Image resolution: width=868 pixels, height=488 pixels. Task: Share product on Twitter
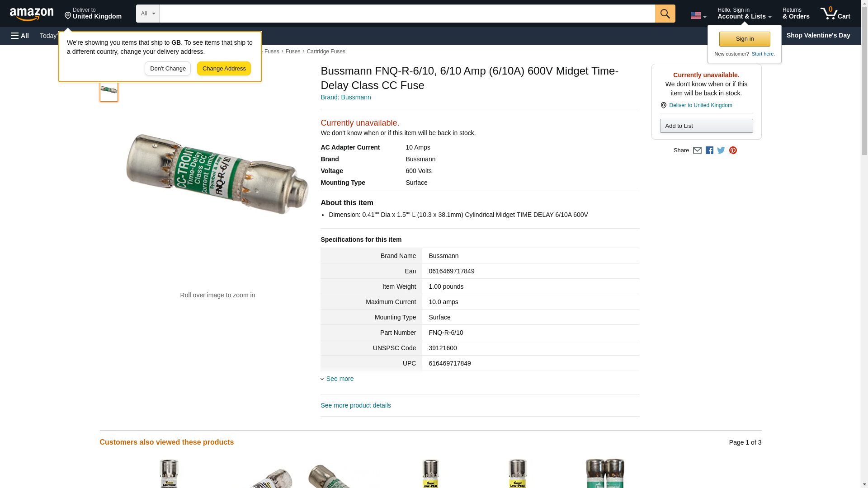coord(721,150)
